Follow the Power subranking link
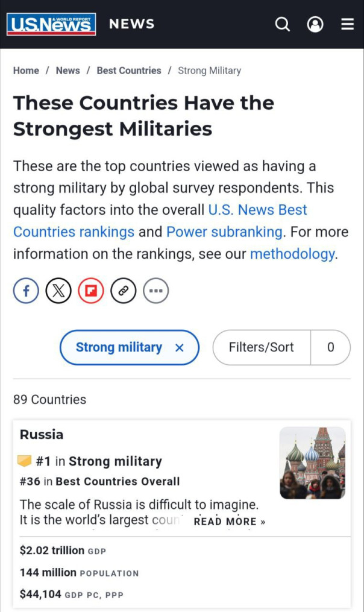364x612 pixels. pos(224,232)
